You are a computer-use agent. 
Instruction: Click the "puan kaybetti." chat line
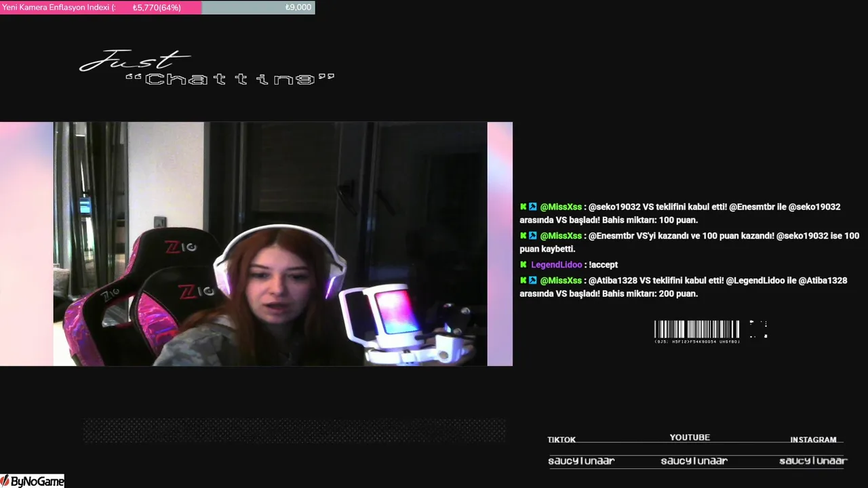click(547, 249)
